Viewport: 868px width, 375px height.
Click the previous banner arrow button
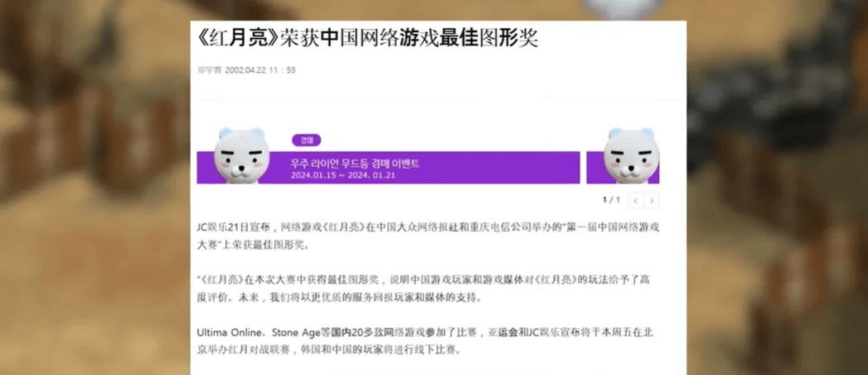pyautogui.click(x=636, y=200)
